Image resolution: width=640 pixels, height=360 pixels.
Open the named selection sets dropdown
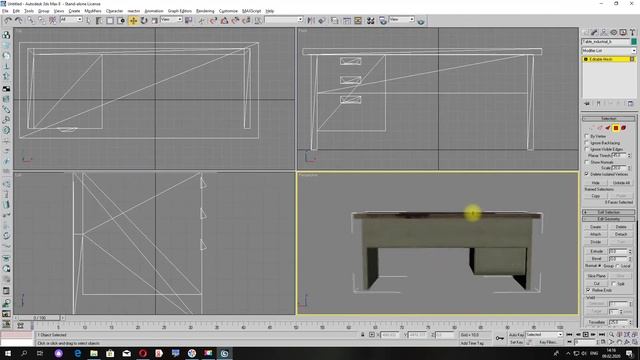pos(284,20)
